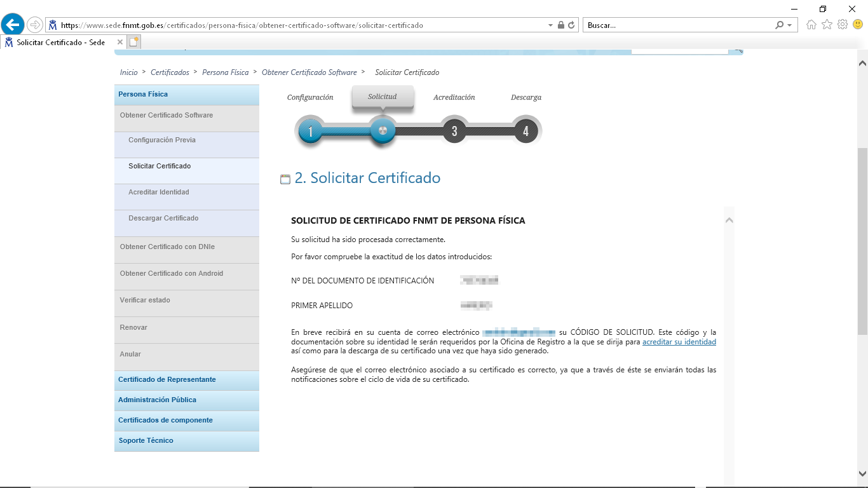Click the Certificados breadcrumb link

click(x=170, y=72)
